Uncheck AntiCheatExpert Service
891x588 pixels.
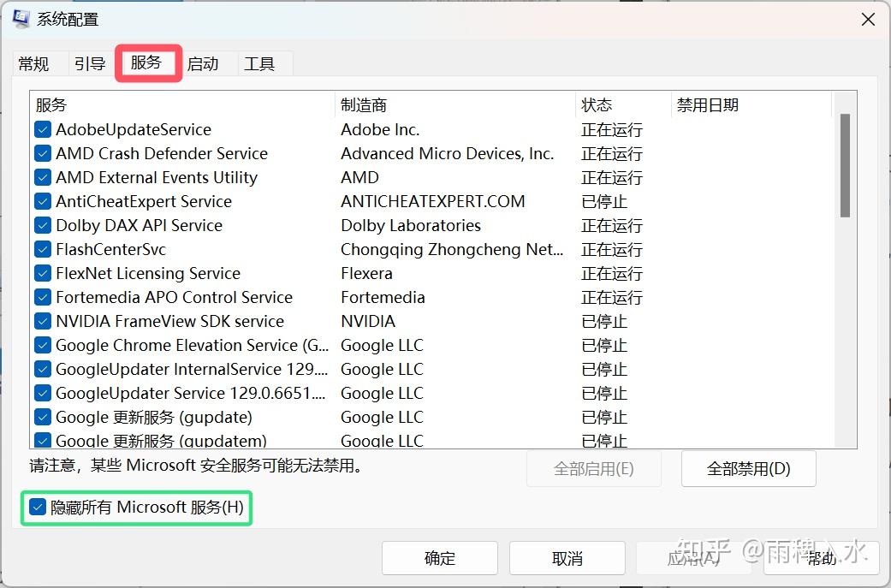click(43, 201)
